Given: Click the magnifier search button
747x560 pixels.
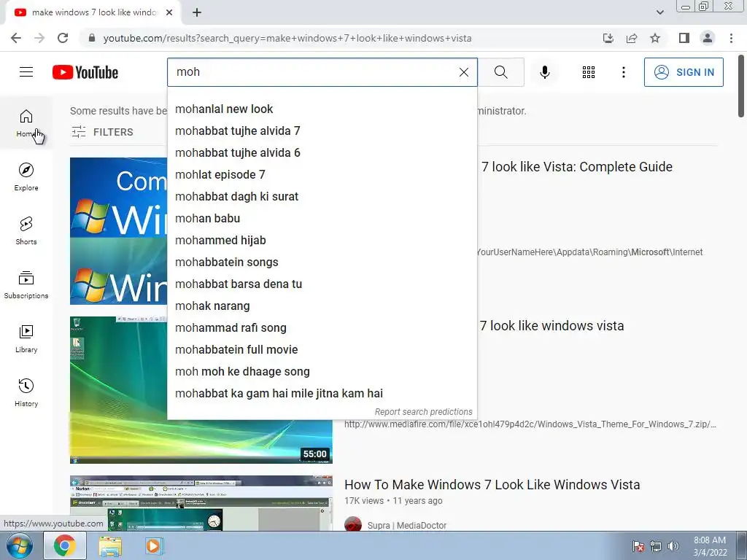Looking at the screenshot, I should pyautogui.click(x=500, y=72).
